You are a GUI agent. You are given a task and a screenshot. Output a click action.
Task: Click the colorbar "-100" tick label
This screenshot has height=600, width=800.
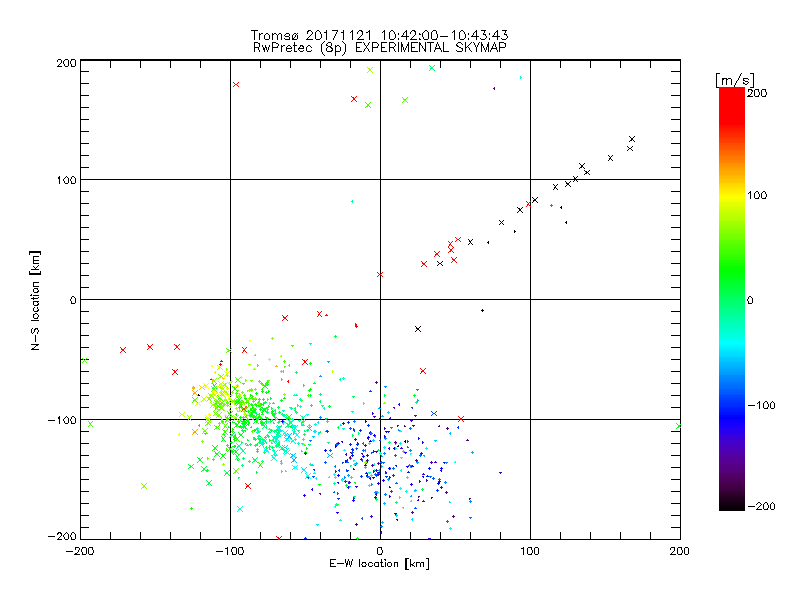pyautogui.click(x=761, y=405)
